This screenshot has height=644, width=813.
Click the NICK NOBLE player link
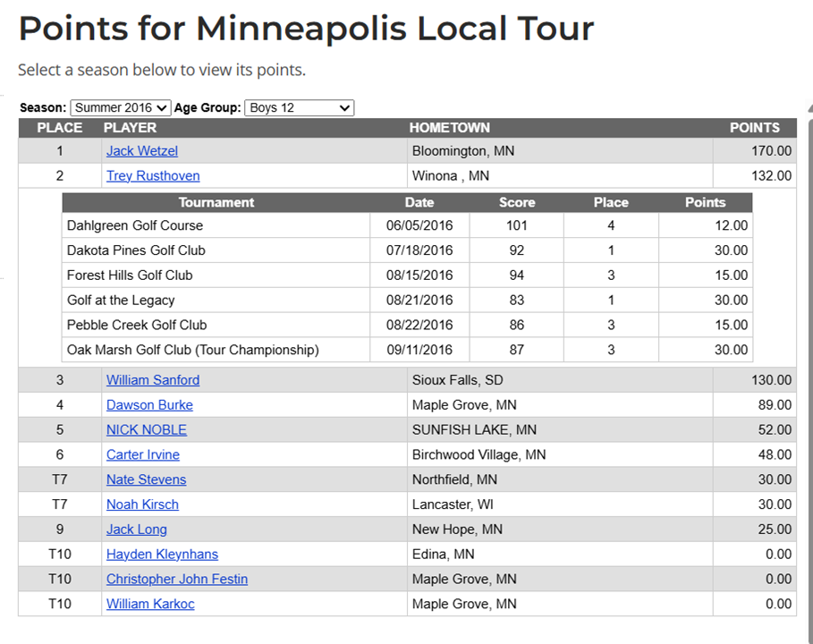(x=147, y=430)
